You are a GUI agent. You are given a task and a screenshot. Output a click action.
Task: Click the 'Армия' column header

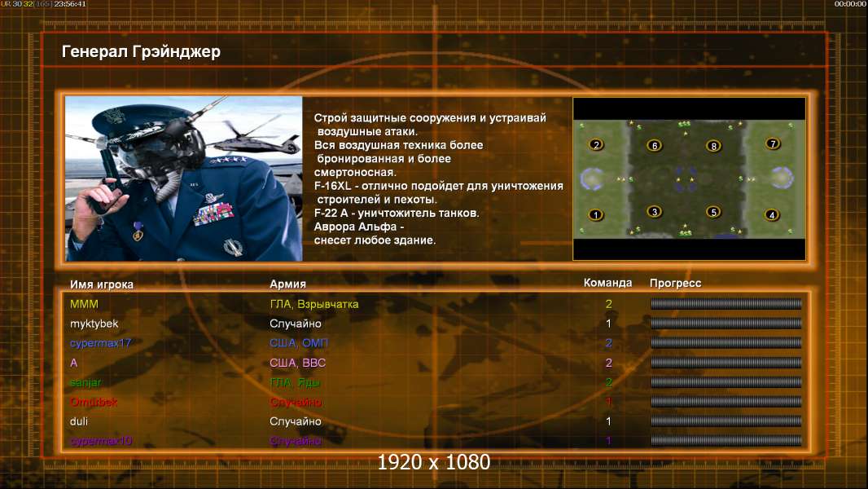pos(288,284)
